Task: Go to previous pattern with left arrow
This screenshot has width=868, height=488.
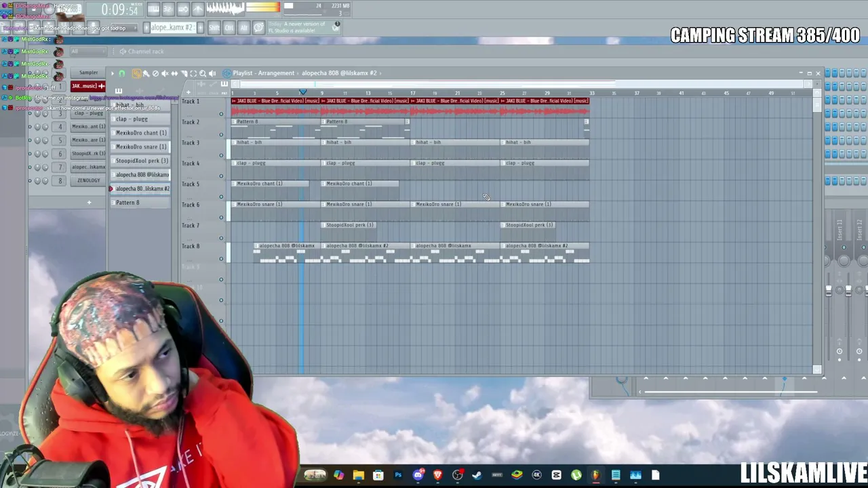Action: tap(145, 28)
